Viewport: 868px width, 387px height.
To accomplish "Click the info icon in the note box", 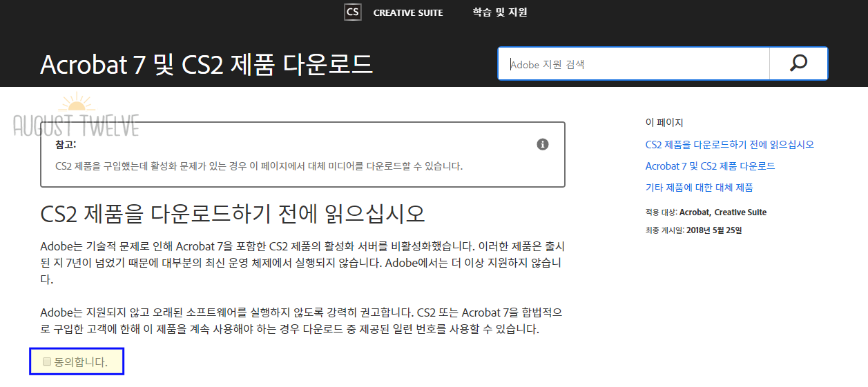I will (x=543, y=144).
